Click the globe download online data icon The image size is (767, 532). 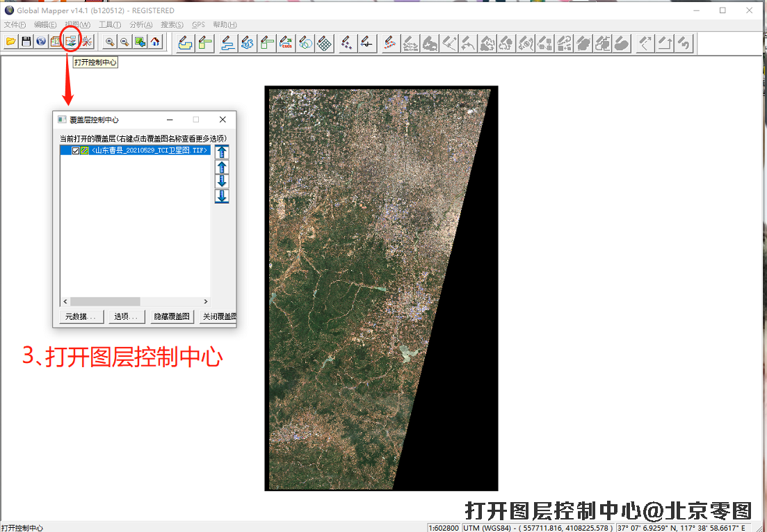click(41, 42)
